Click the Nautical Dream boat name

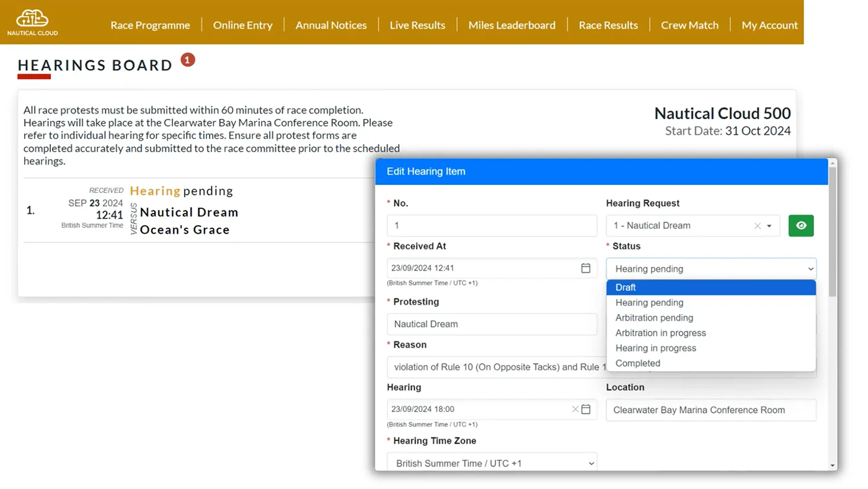189,212
